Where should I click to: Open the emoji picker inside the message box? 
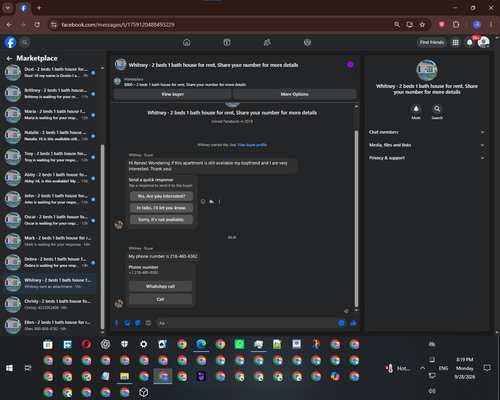[341, 323]
